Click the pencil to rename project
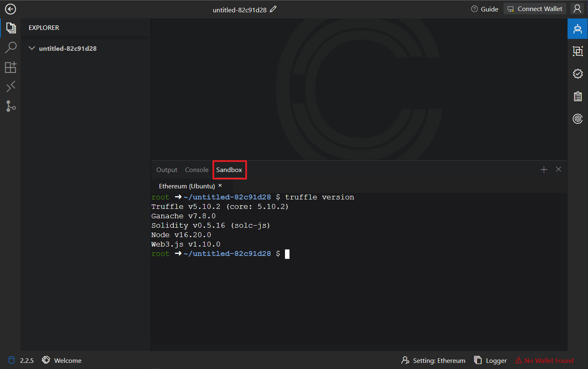Viewport: 588px width, 369px height. 273,9
